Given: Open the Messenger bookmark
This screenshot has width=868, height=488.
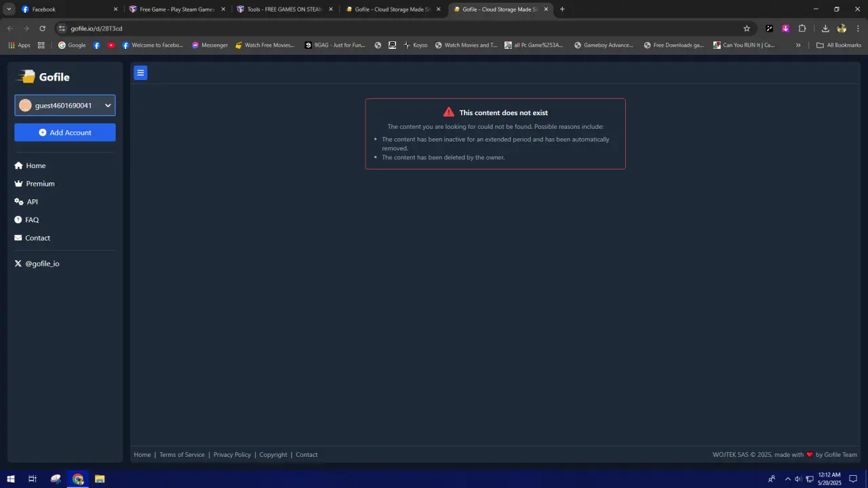Looking at the screenshot, I should [210, 45].
